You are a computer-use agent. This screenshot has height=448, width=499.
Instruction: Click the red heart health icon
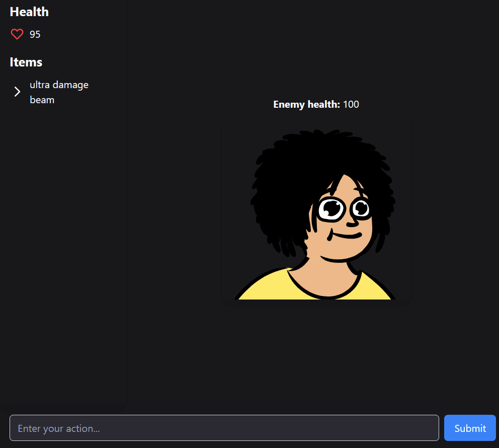[x=17, y=34]
